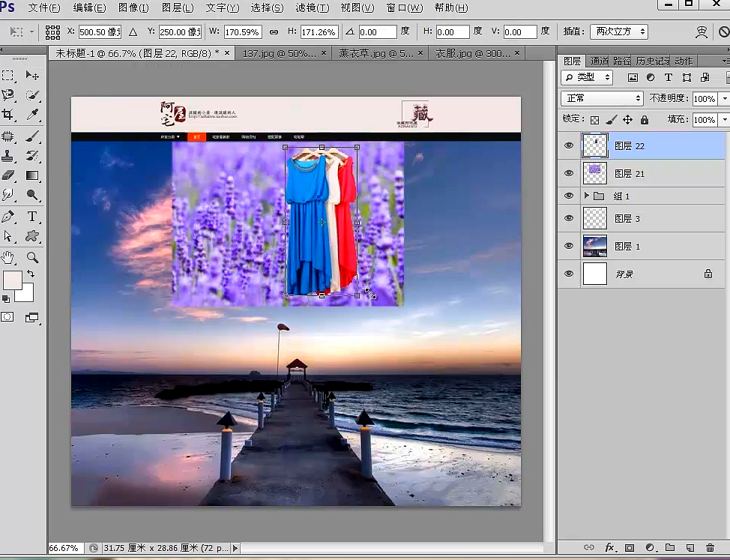Viewport: 730px width, 560px height.
Task: Select the Hand tool
Action: (8, 257)
